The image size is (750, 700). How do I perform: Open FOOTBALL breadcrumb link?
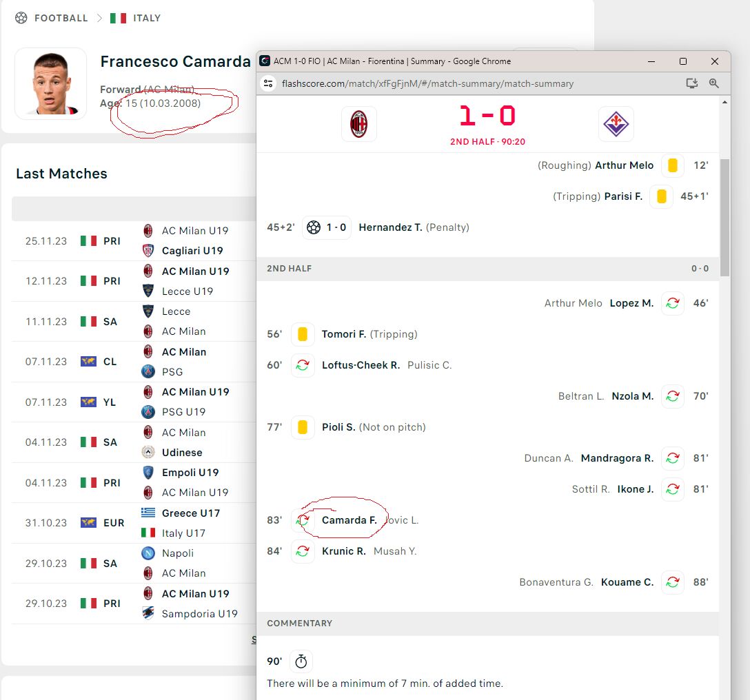click(61, 18)
